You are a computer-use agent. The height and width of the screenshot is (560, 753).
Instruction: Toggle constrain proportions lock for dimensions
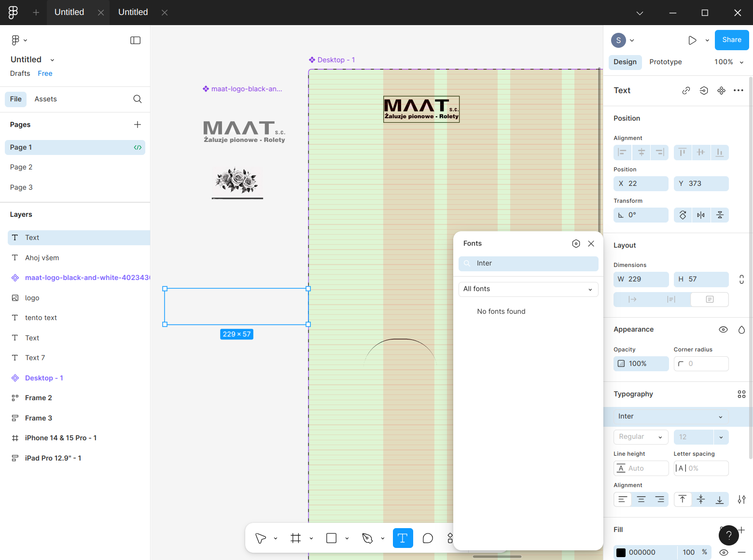click(x=741, y=279)
